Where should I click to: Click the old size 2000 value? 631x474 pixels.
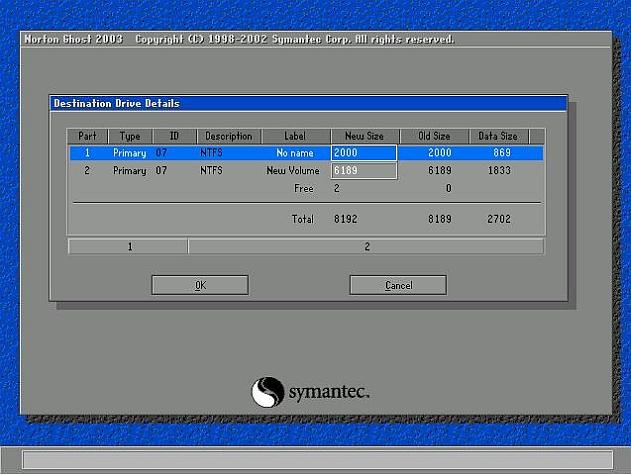439,153
